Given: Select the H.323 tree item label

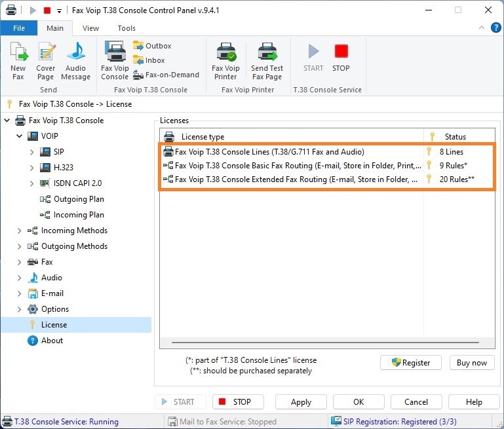Looking at the screenshot, I should click(64, 168).
